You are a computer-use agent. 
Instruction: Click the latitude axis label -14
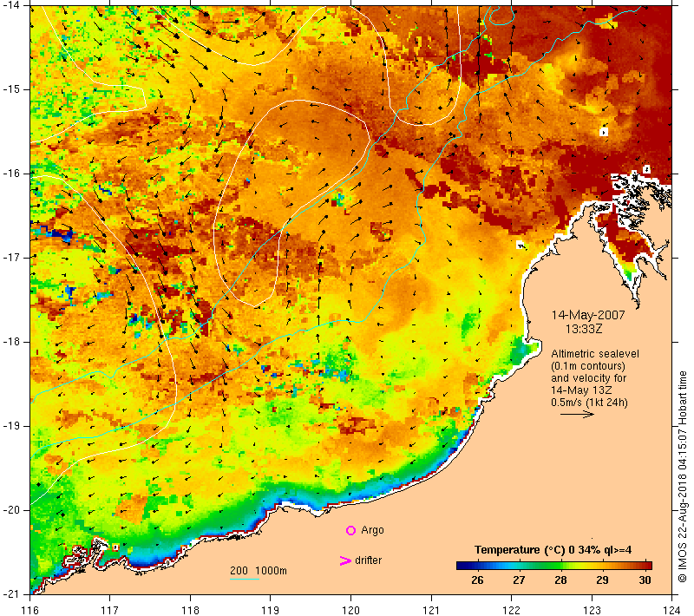click(11, 5)
